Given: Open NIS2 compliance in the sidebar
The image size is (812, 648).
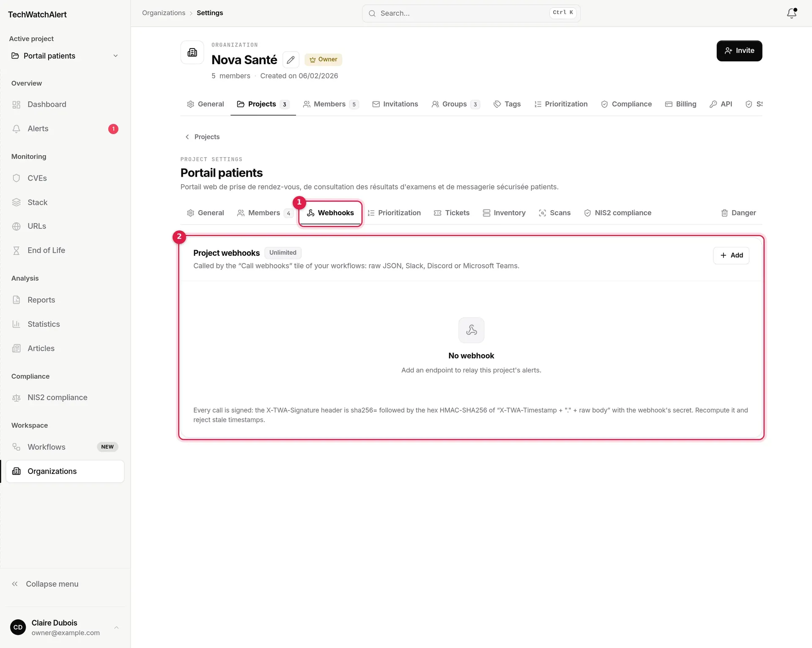Looking at the screenshot, I should [65, 397].
